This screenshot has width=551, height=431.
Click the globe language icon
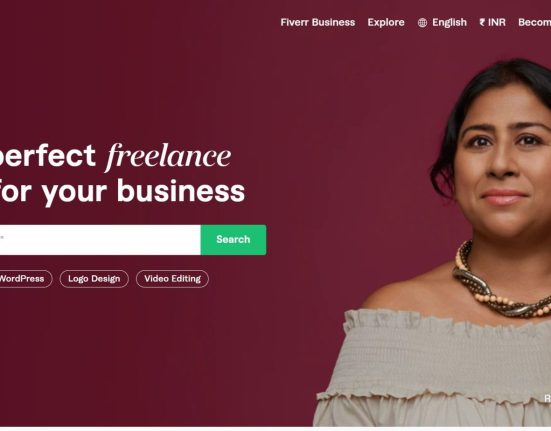pyautogui.click(x=422, y=23)
